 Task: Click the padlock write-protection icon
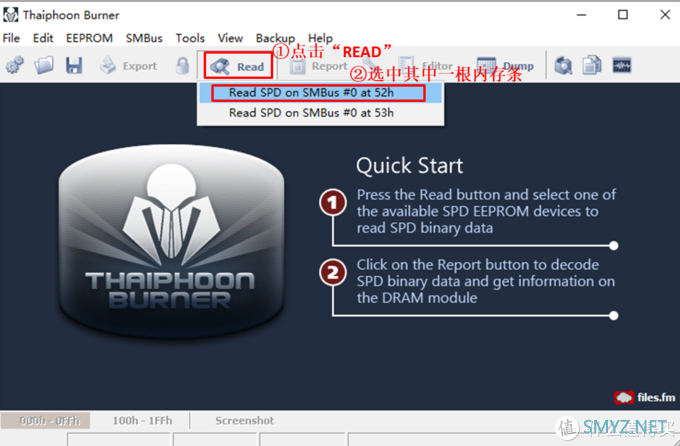[x=183, y=66]
